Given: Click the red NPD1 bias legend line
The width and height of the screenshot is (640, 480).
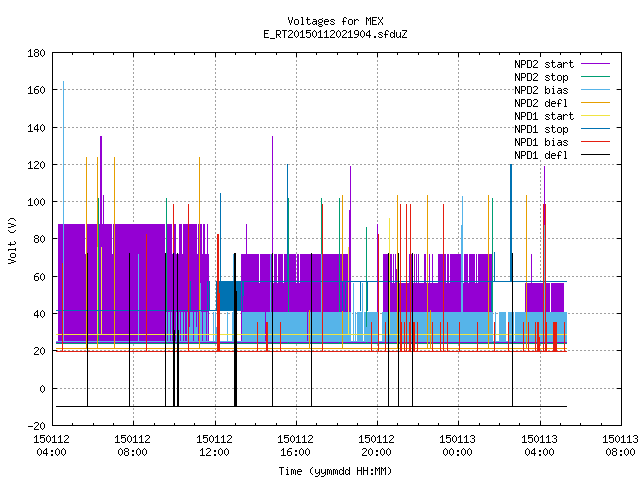Looking at the screenshot, I should (x=595, y=142).
